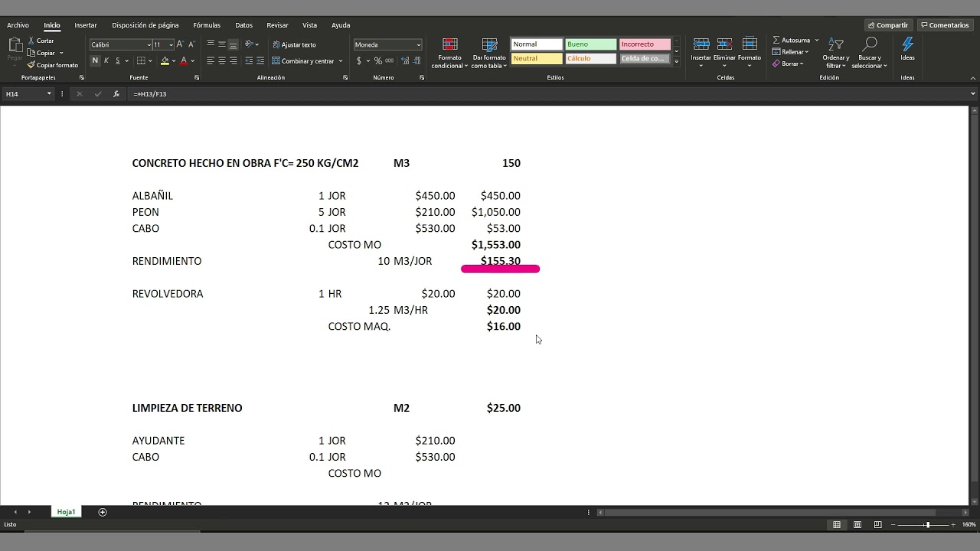The height and width of the screenshot is (551, 980).
Task: Increase font size with large A icon
Action: pos(180,44)
